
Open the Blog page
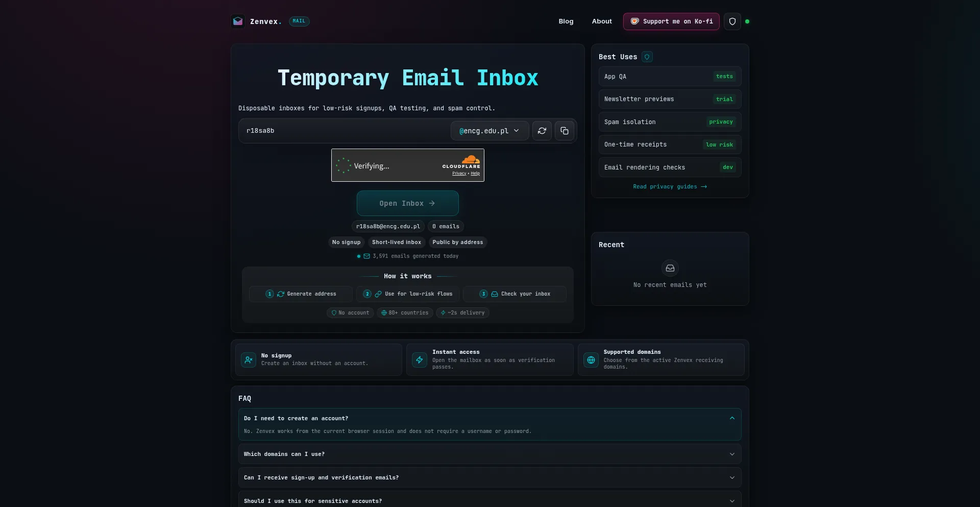(x=566, y=21)
